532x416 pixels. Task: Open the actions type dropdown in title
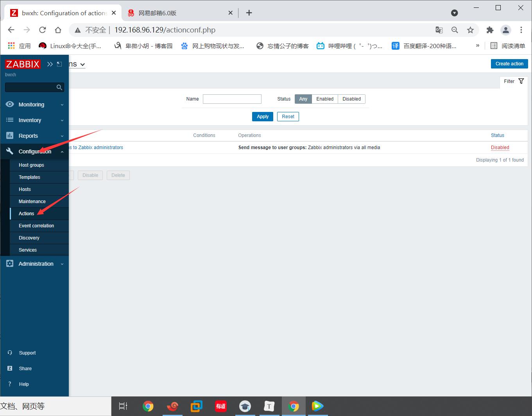(82, 65)
